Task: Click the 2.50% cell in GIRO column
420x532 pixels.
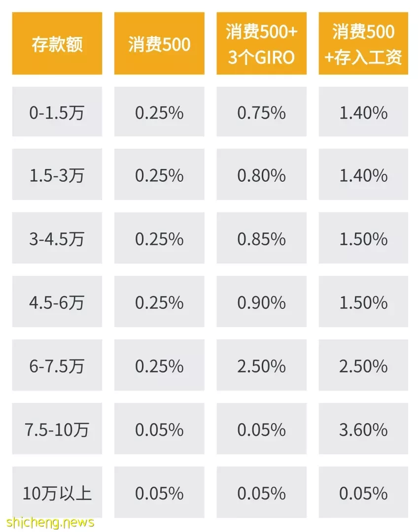Action: pos(261,365)
